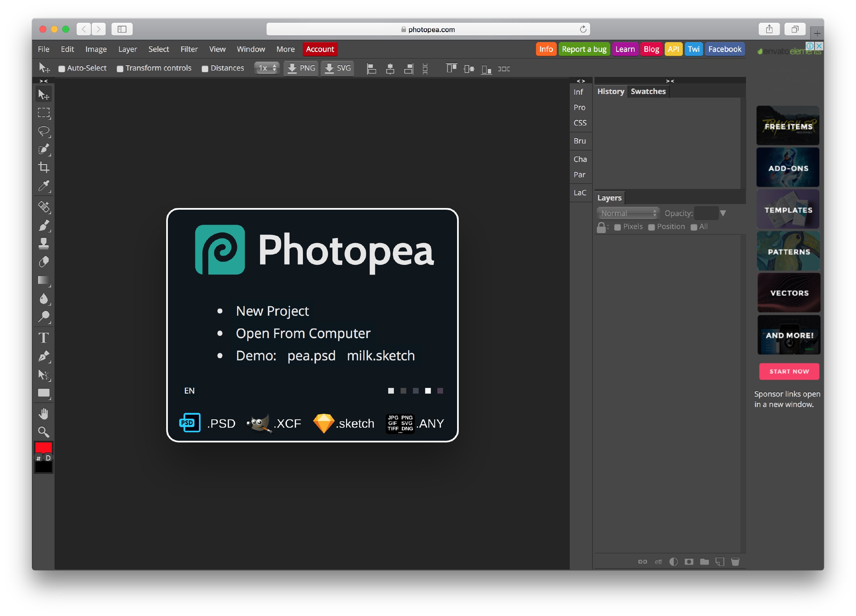Open the Window menu
The width and height of the screenshot is (856, 616).
click(250, 49)
